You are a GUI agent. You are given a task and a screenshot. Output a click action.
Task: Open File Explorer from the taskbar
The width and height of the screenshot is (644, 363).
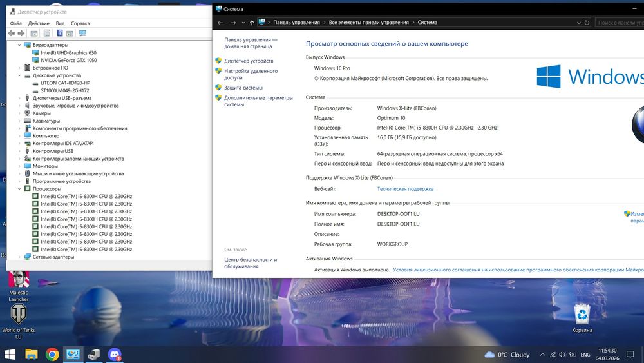tap(31, 355)
